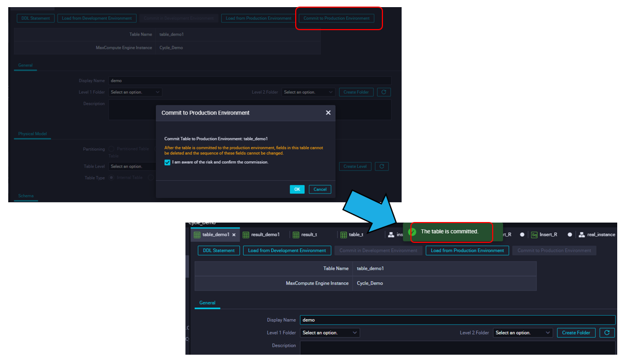626x364 pixels.
Task: Click the workflow icon on real_instance tab
Action: tap(582, 235)
